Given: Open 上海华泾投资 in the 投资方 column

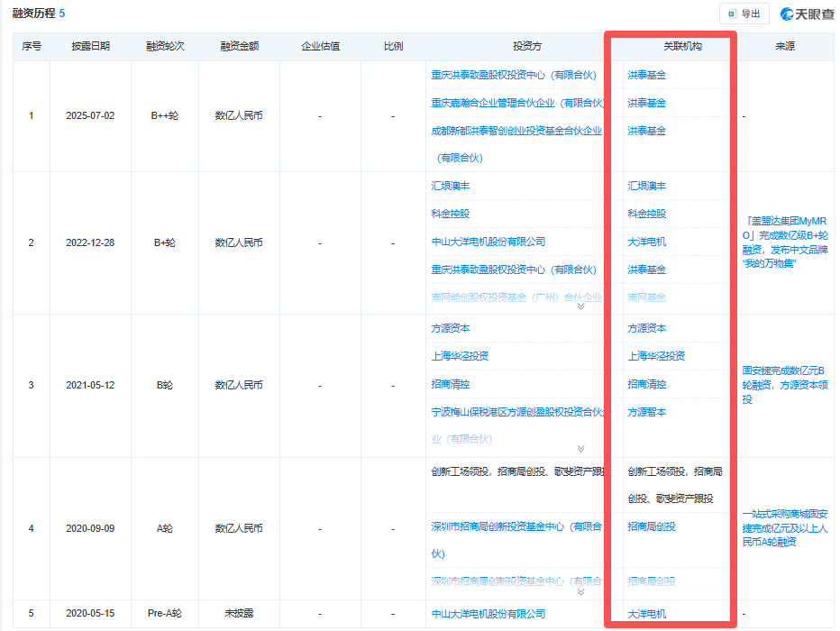Looking at the screenshot, I should [x=461, y=356].
